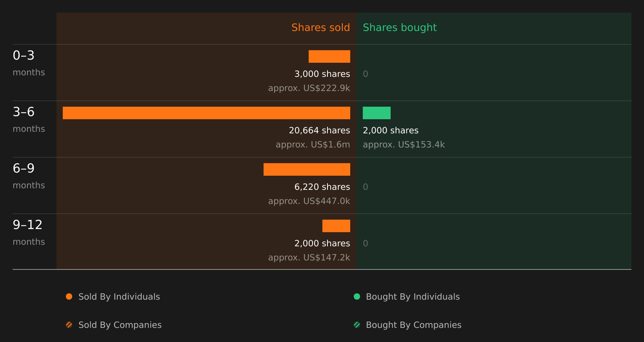Click the 0–3 months row label
The width and height of the screenshot is (644, 342).
click(29, 63)
